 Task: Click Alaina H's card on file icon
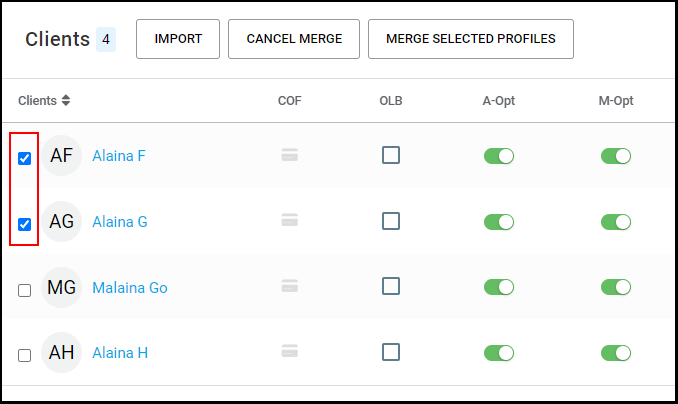pyautogui.click(x=289, y=351)
